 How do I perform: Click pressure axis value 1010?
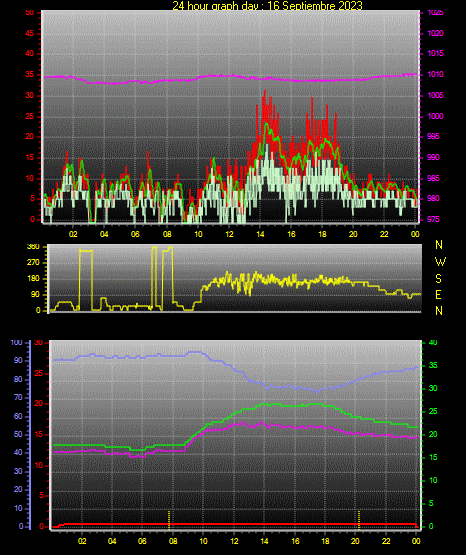436,74
